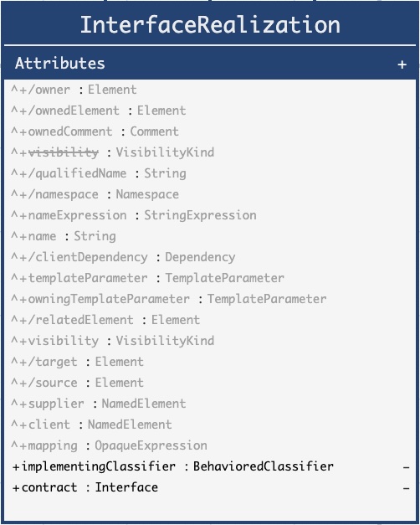
Task: Click the /relatedElement : Element attribute
Action: 105,320
